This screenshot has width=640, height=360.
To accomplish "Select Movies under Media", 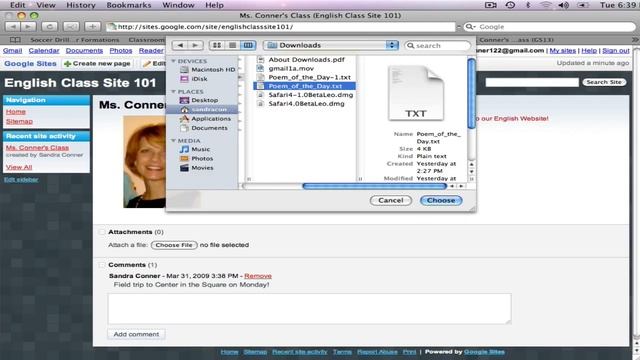I will tap(197, 168).
